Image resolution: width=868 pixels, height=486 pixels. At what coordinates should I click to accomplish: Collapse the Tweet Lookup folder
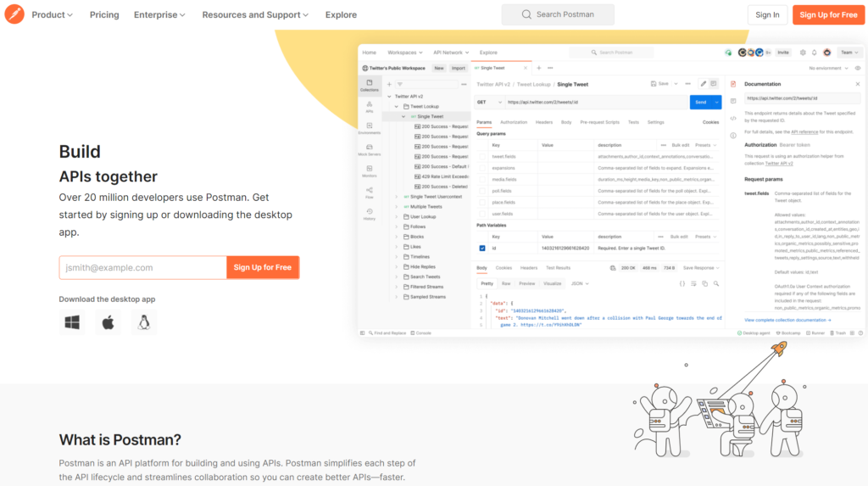[x=397, y=106]
